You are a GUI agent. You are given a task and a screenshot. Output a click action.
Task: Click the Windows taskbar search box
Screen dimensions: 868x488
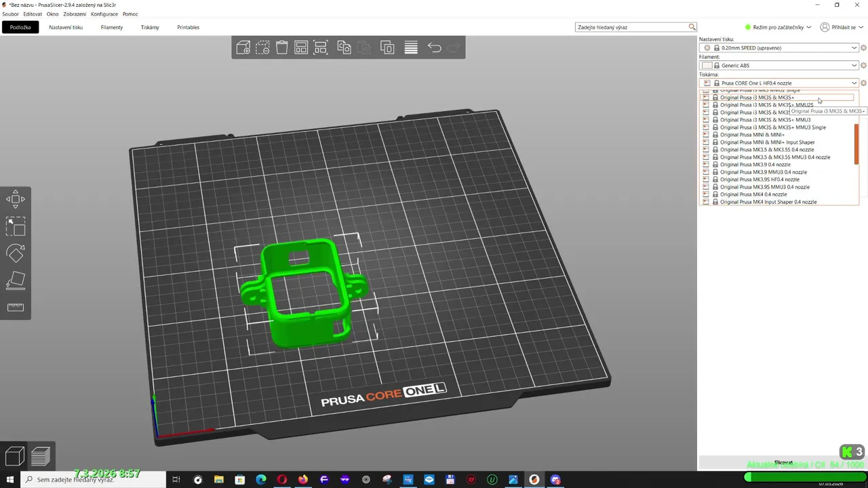(x=94, y=480)
